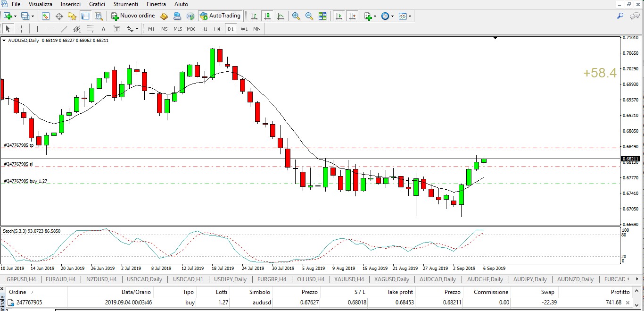The width and height of the screenshot is (644, 311).
Task: Expand the new chart dropdown arrow
Action: pos(16,16)
